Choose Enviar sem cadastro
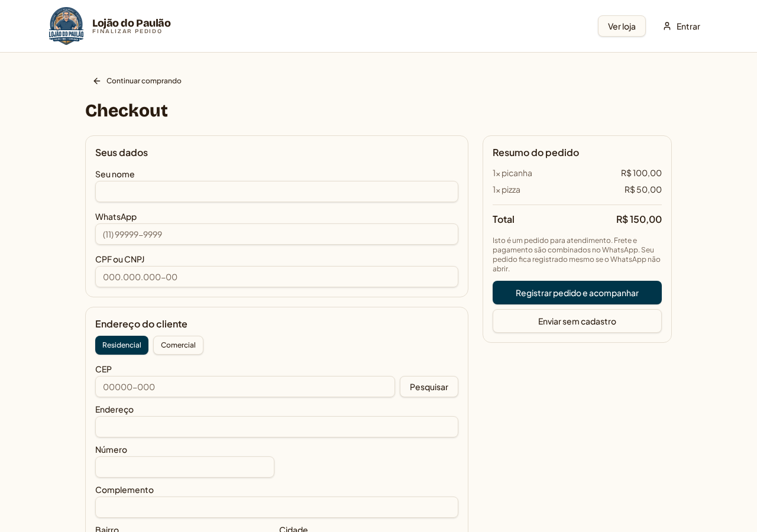 pyautogui.click(x=577, y=321)
